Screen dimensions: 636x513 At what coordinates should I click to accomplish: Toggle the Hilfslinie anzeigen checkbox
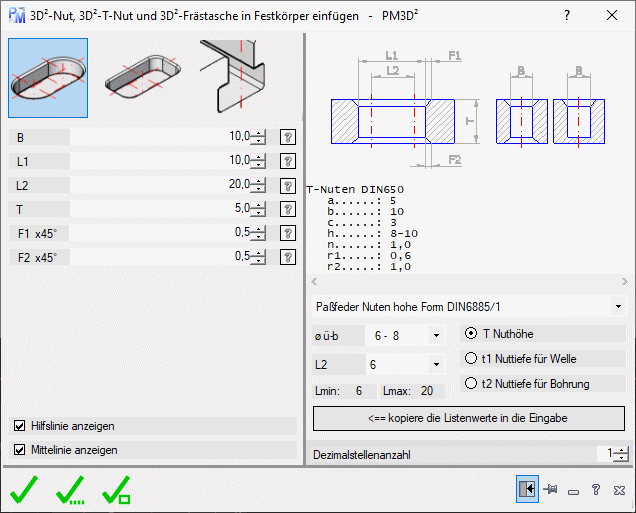[x=20, y=426]
